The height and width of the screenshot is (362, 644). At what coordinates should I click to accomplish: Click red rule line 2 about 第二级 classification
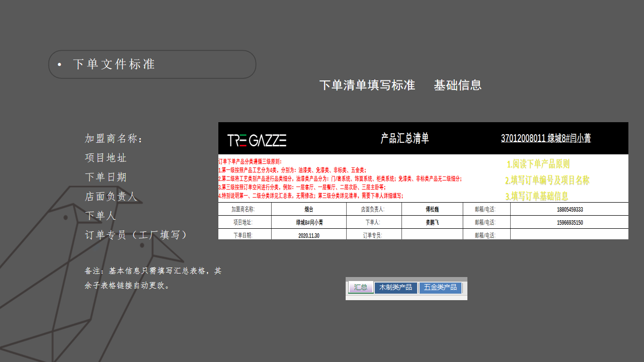point(340,178)
